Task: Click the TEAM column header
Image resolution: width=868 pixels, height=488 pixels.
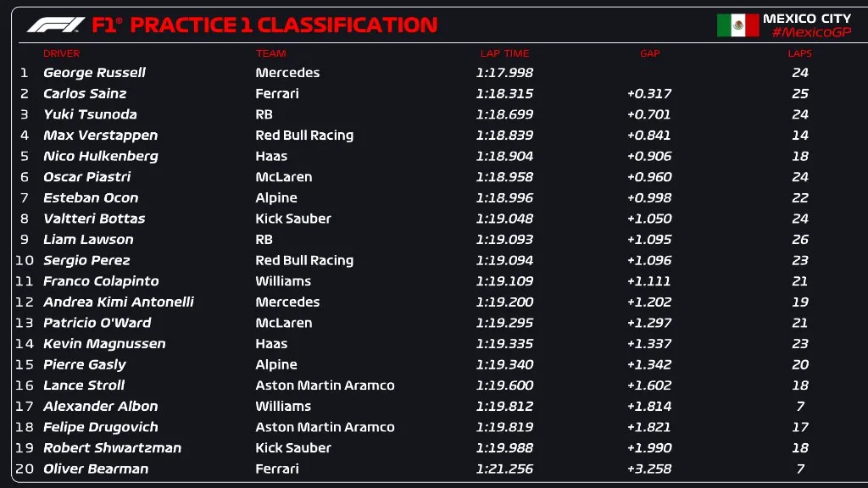Action: pos(270,53)
